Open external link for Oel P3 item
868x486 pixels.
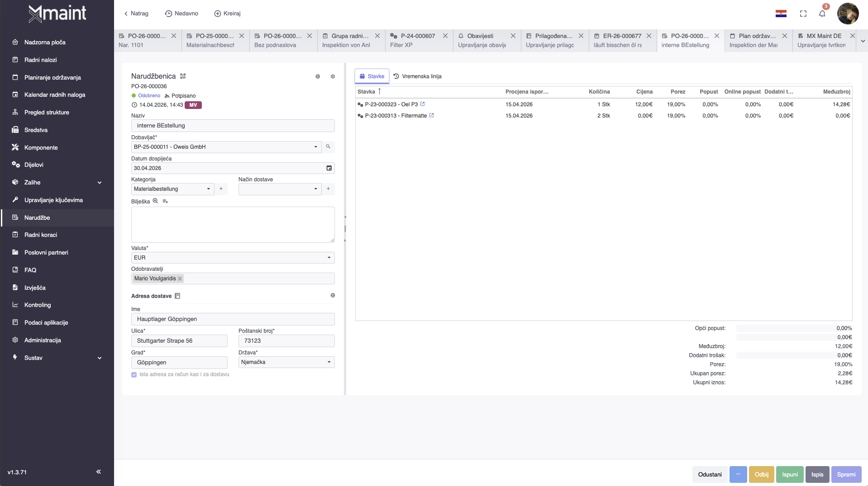(422, 104)
